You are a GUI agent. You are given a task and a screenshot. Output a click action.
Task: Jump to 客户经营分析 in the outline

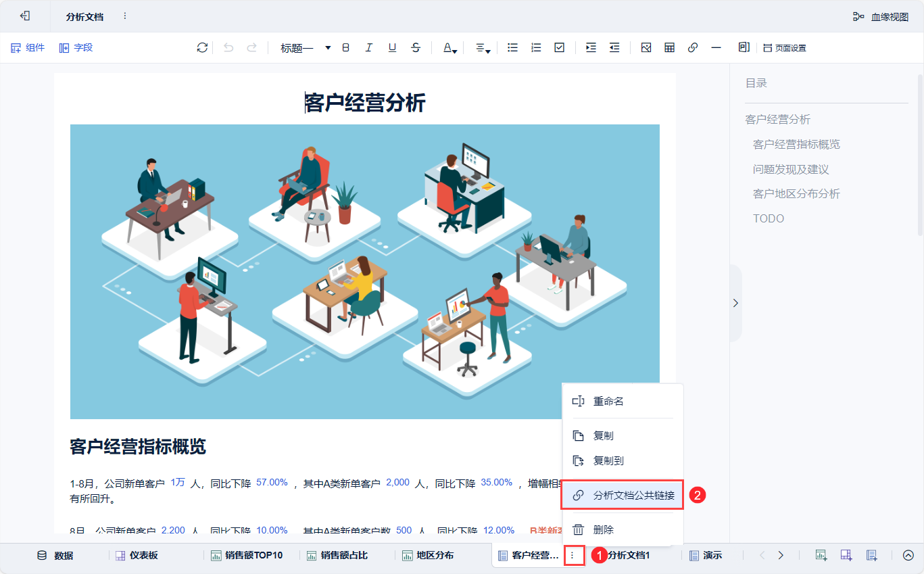[777, 120]
